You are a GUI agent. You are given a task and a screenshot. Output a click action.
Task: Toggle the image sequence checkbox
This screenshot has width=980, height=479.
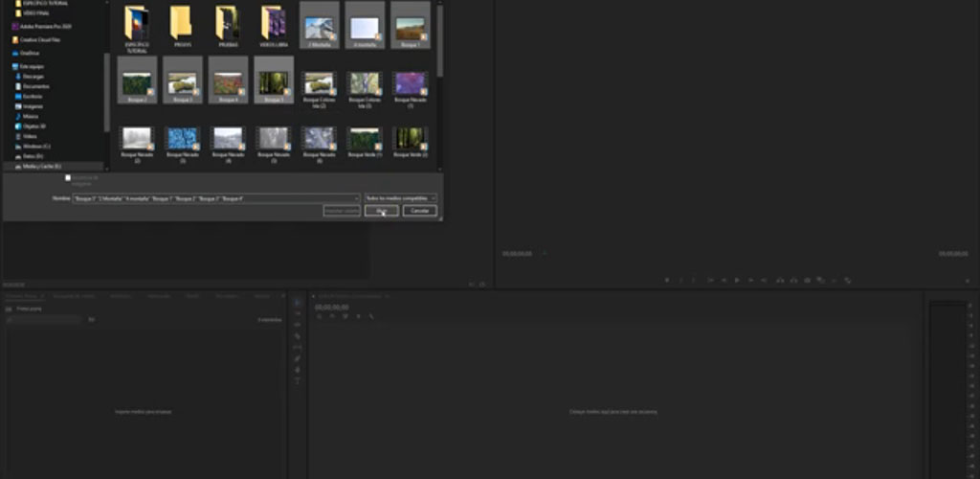(67, 177)
